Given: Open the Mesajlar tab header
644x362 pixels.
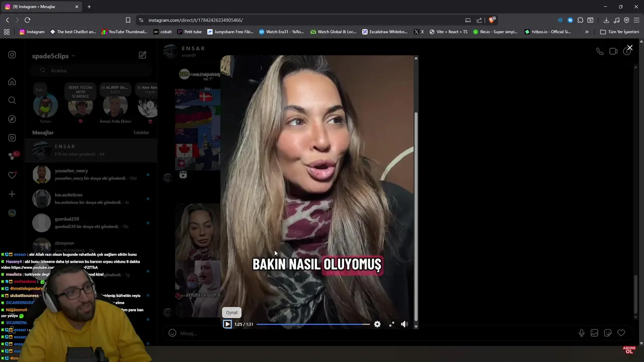Looking at the screenshot, I should point(43,133).
